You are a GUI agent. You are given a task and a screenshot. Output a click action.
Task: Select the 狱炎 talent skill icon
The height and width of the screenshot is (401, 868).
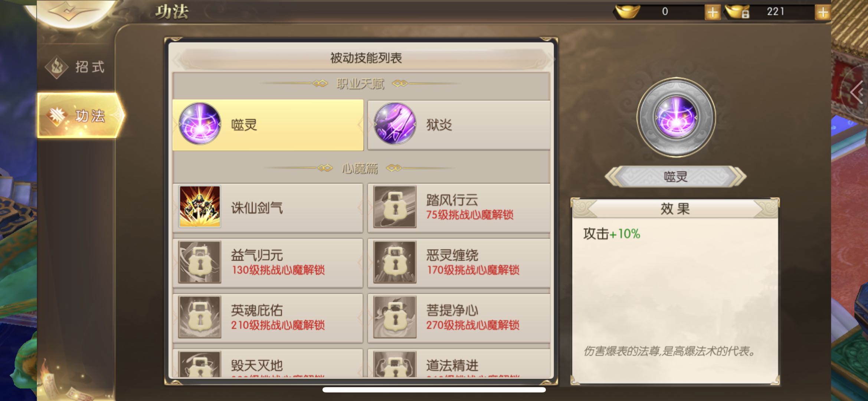tap(394, 124)
